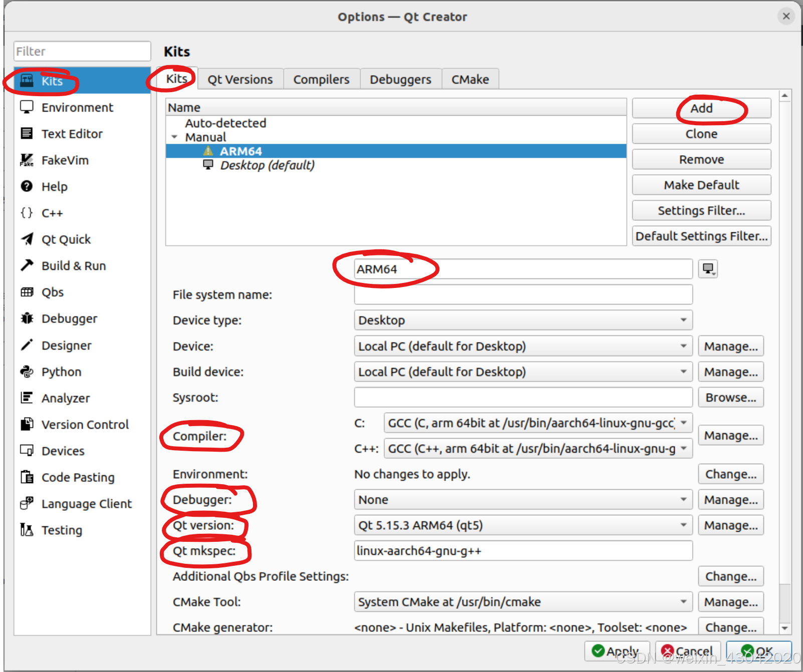Select the Python settings category
The width and height of the screenshot is (803, 672).
(x=61, y=372)
